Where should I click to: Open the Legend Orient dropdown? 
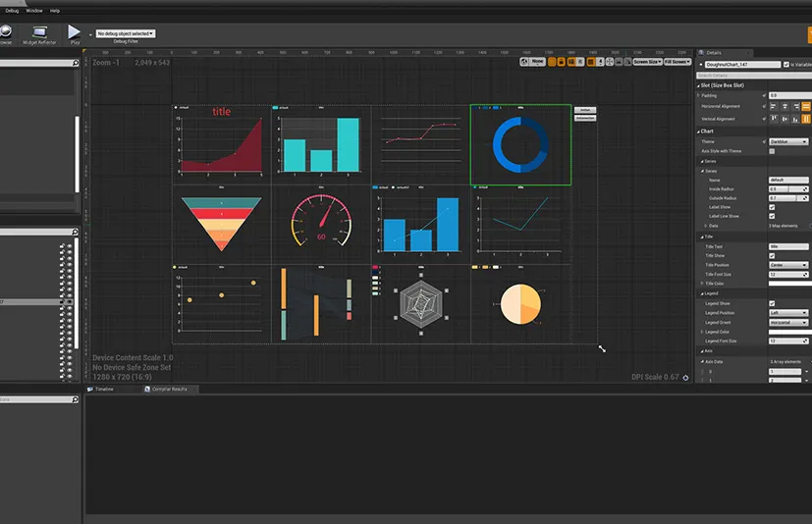[x=788, y=322]
